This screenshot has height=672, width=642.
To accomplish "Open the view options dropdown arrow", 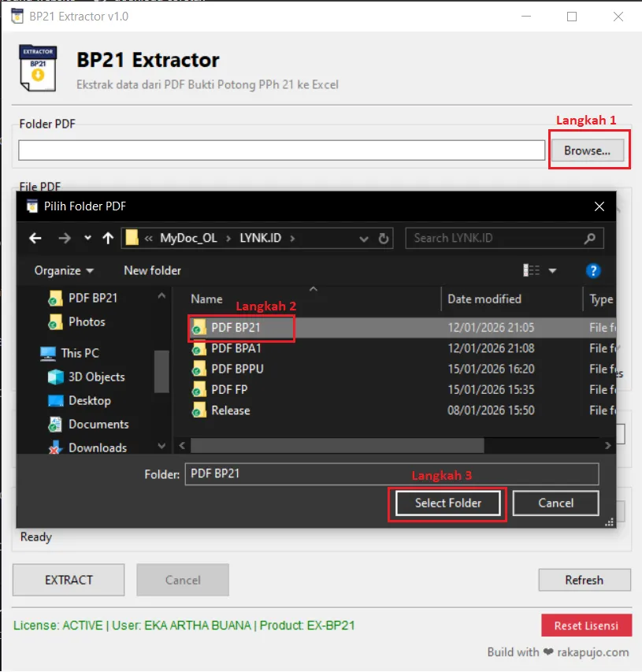I will [x=552, y=270].
